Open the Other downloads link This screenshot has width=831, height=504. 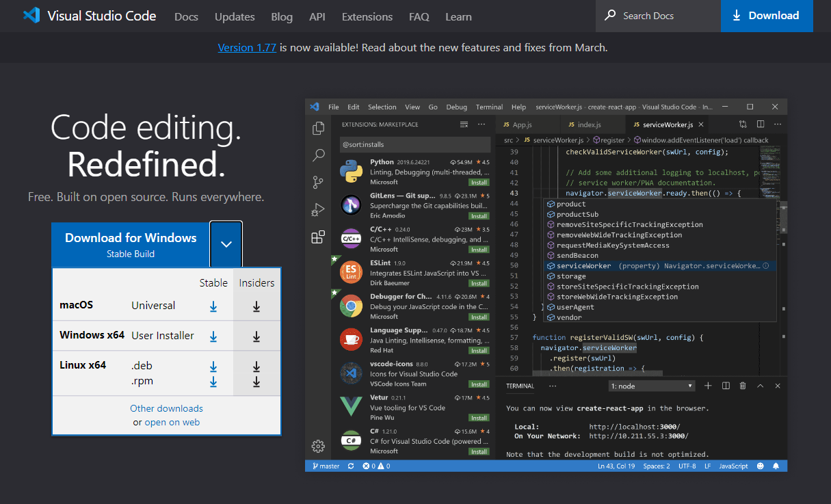click(166, 408)
